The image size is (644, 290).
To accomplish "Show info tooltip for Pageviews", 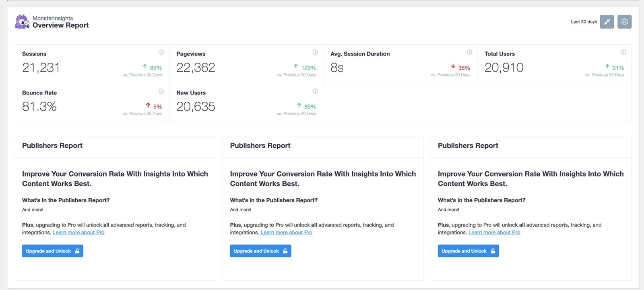I will [315, 52].
